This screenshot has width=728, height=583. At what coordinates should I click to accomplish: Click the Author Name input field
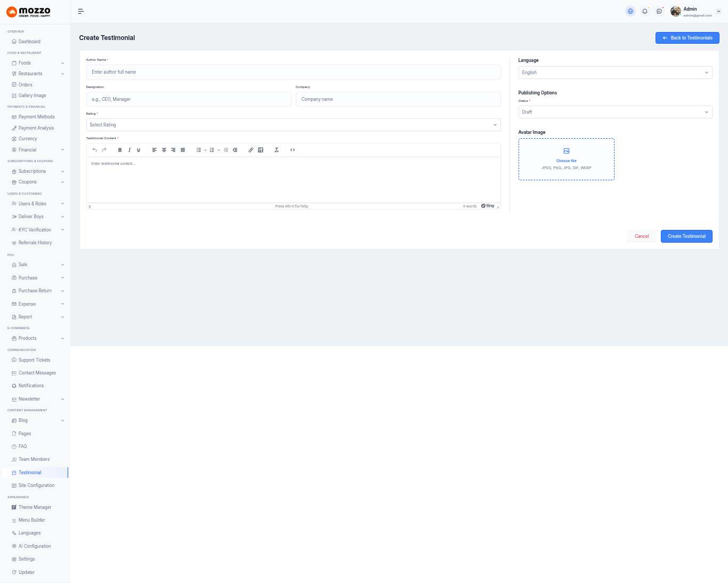click(x=293, y=72)
